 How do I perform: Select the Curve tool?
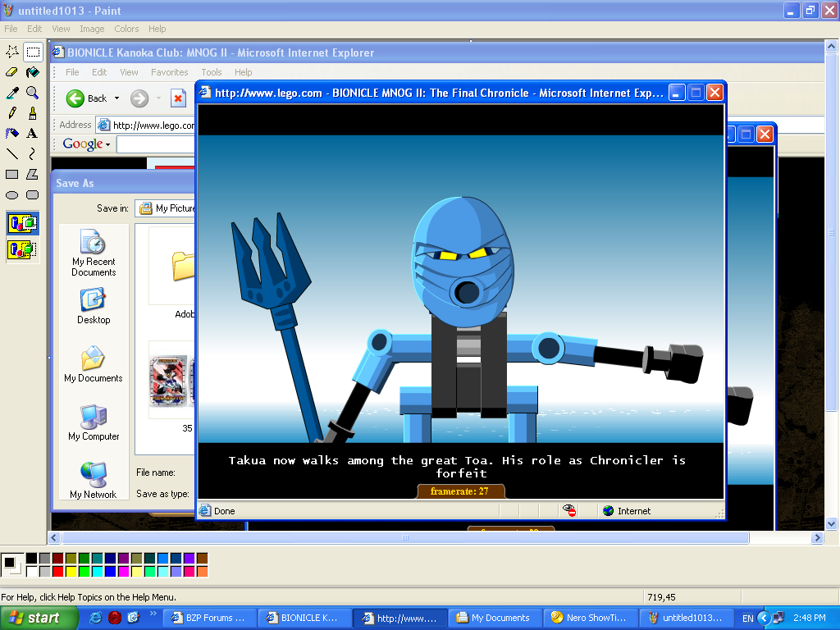point(33,153)
